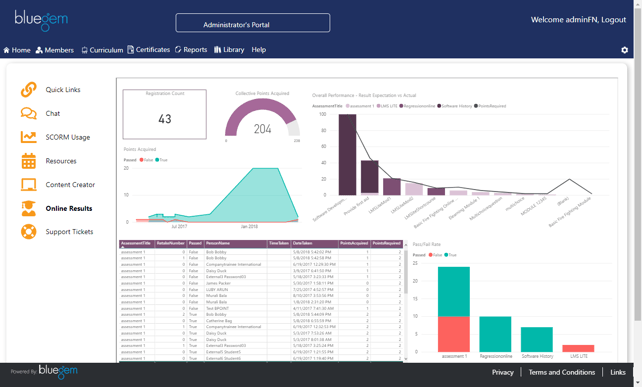Open the Help menu item

click(259, 50)
